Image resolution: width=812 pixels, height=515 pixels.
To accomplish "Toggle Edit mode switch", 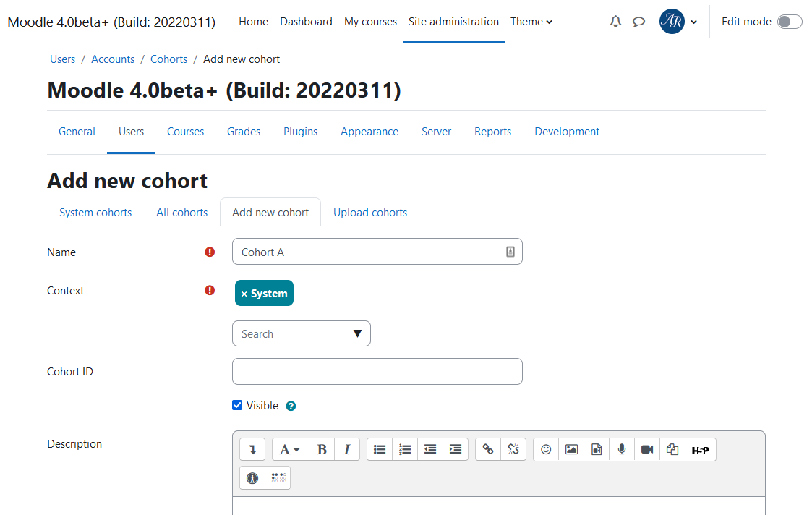I will click(789, 22).
